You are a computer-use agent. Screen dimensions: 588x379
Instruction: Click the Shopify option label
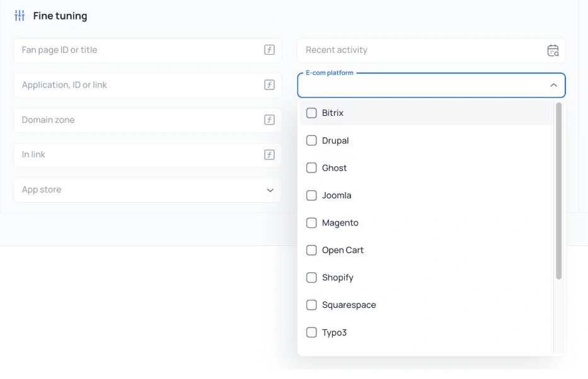338,278
